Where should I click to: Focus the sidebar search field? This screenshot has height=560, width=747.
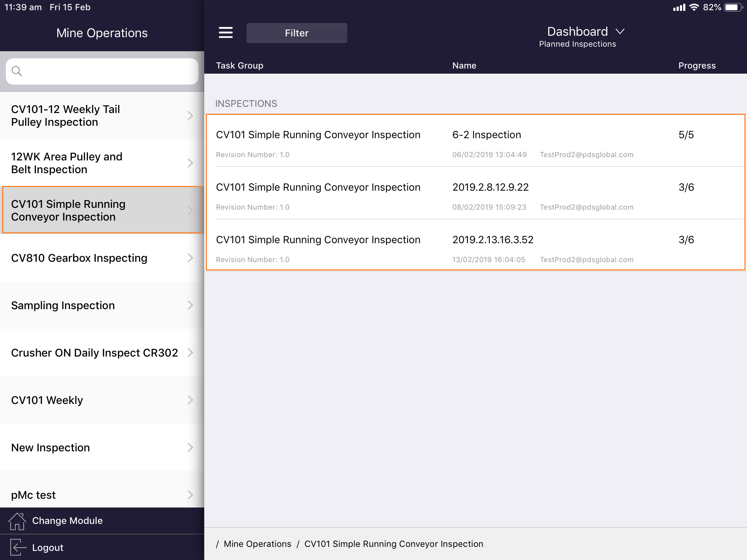(102, 71)
